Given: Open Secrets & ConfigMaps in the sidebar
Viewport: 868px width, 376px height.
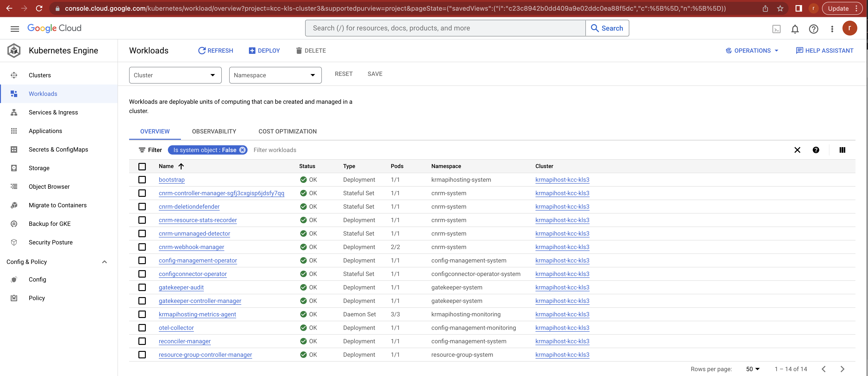Looking at the screenshot, I should (58, 149).
